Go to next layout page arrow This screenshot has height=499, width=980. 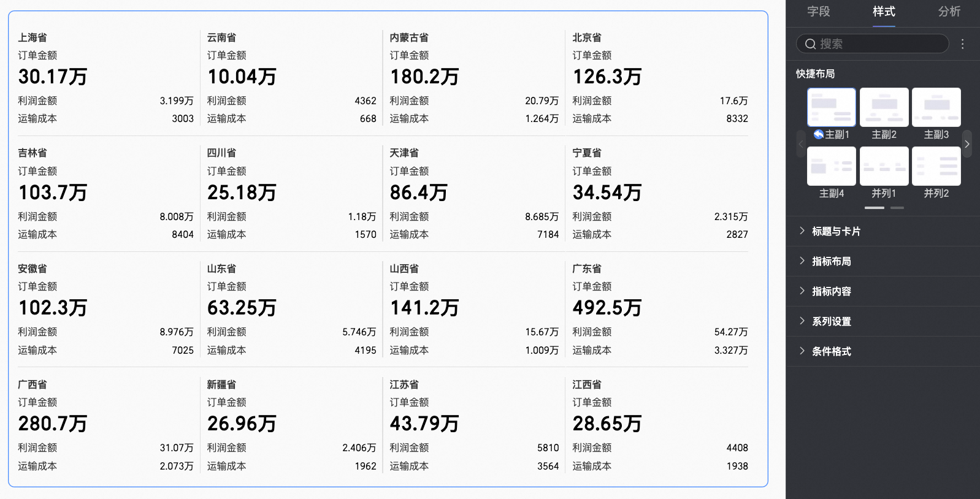tap(967, 144)
